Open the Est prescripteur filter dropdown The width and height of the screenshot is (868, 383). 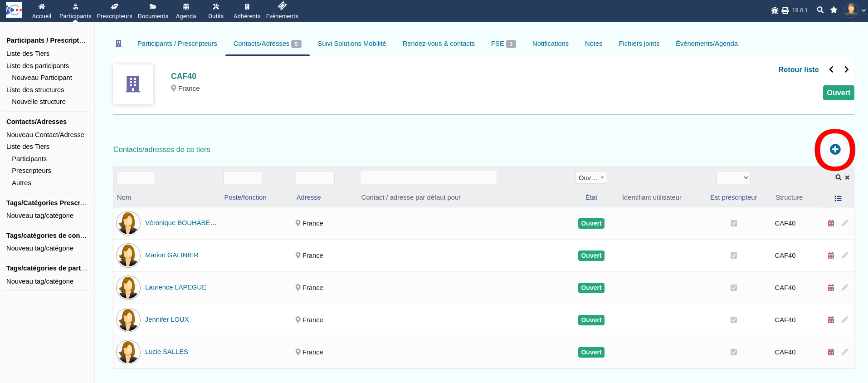pyautogui.click(x=733, y=178)
